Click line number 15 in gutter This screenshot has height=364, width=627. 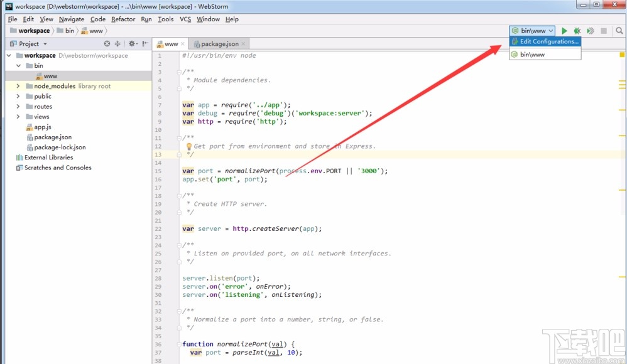(x=158, y=171)
